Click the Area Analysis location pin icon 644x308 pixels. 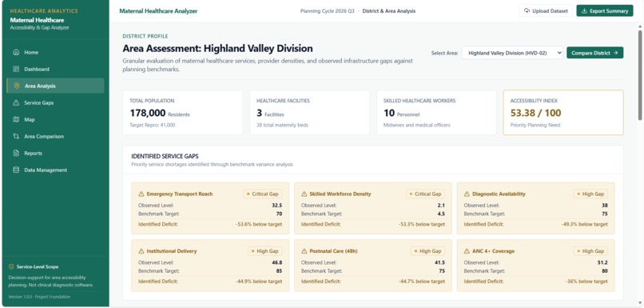point(17,86)
